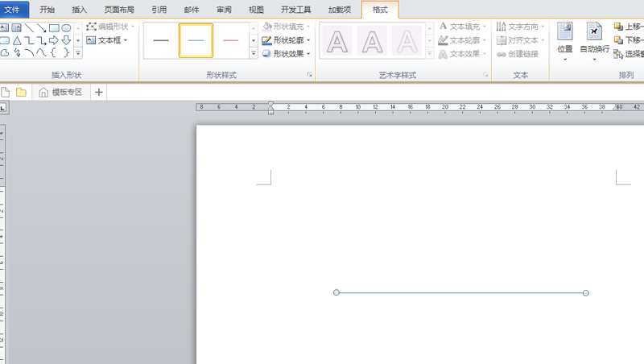Screen dimensions: 644x364
Task: Click the Bring Forward (上移一层) button
Action: (x=628, y=27)
